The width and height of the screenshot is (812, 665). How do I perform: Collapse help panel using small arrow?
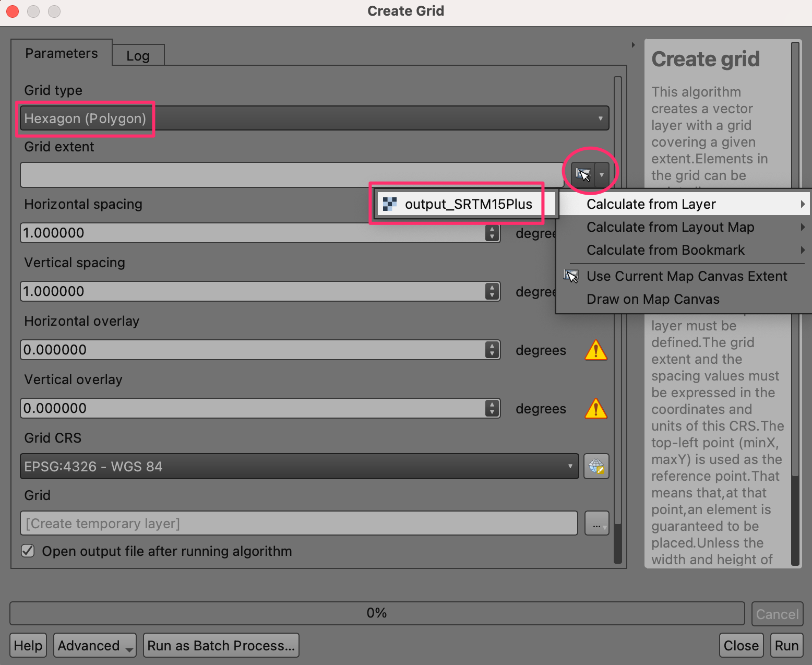pyautogui.click(x=633, y=45)
